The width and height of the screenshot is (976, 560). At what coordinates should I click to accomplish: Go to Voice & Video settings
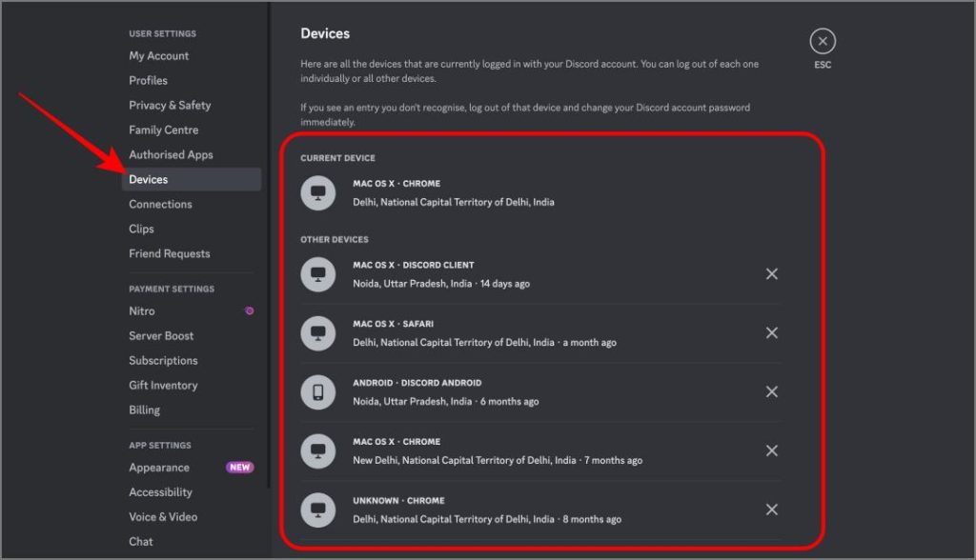coord(163,517)
